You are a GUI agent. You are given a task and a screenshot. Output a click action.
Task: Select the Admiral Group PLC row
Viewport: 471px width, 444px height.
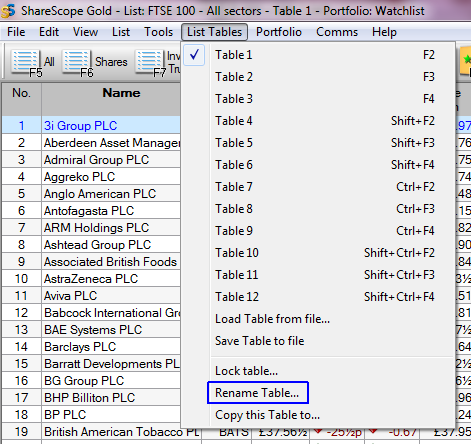point(91,160)
